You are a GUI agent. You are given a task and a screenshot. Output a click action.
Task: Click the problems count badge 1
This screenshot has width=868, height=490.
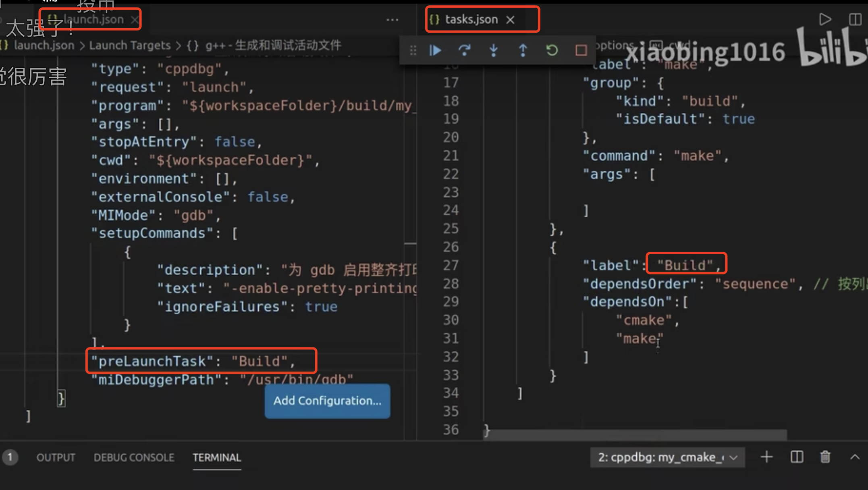(10, 457)
